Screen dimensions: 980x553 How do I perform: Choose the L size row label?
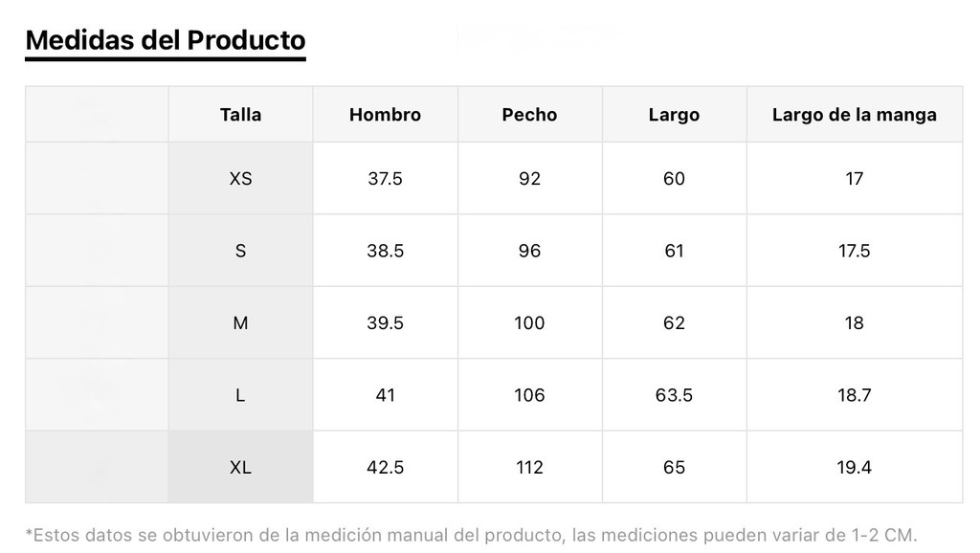point(240,395)
